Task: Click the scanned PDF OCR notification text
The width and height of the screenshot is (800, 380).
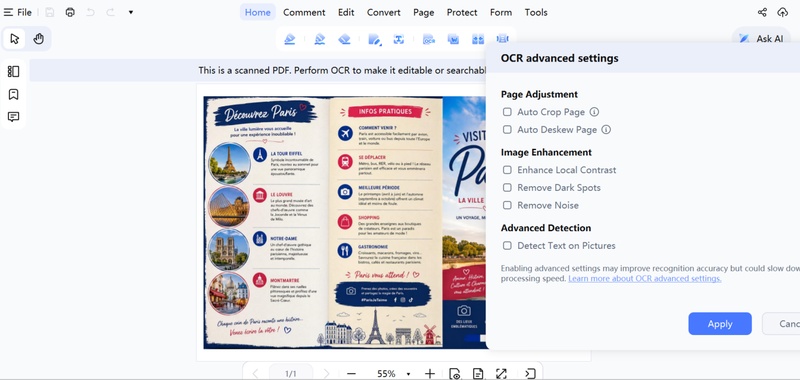Action: point(342,70)
